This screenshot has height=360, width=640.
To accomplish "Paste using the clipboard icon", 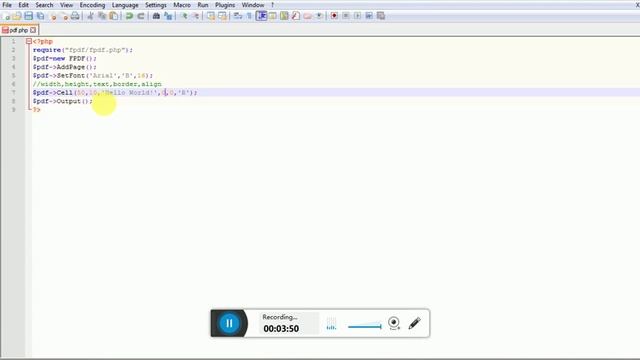I will coord(114,16).
